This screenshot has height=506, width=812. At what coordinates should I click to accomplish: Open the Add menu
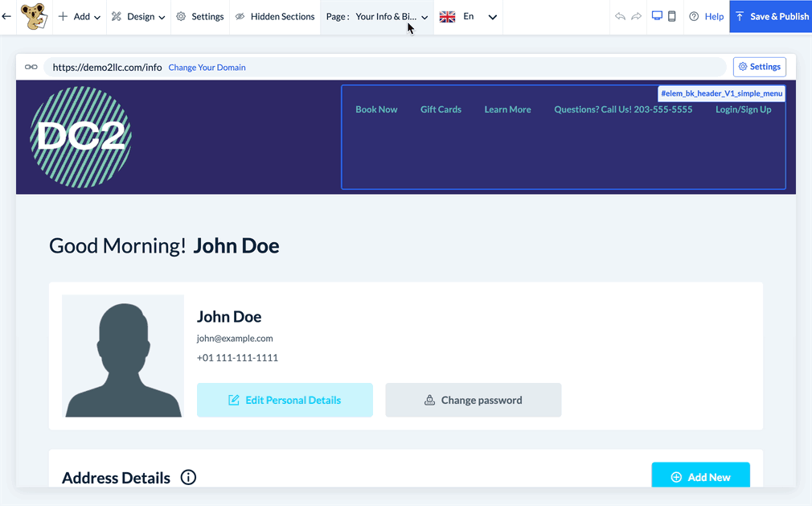click(x=80, y=17)
